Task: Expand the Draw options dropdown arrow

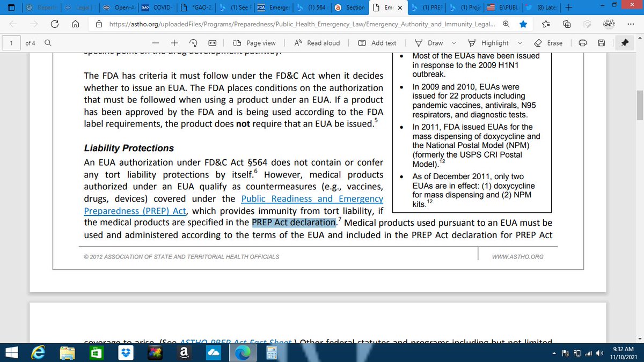Action: click(x=455, y=43)
